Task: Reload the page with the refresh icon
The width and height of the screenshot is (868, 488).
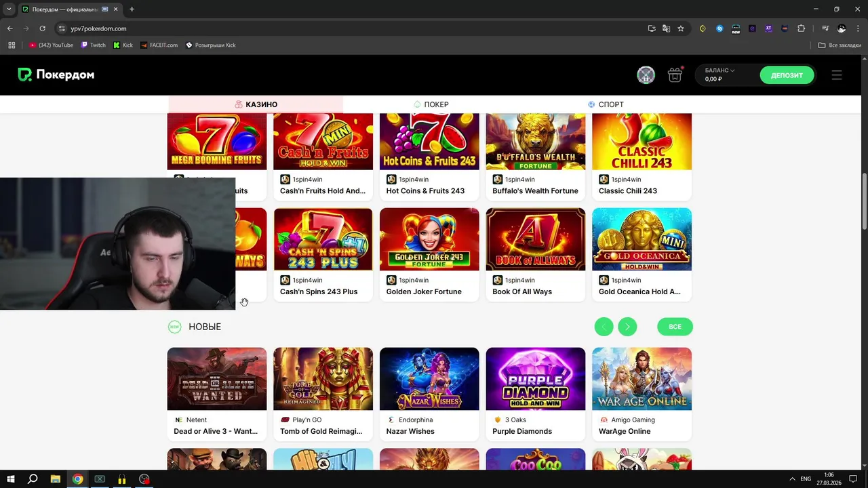Action: (x=42, y=28)
